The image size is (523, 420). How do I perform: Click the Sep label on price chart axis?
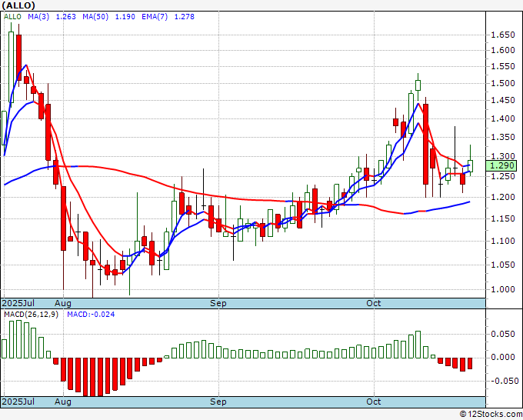pos(218,303)
